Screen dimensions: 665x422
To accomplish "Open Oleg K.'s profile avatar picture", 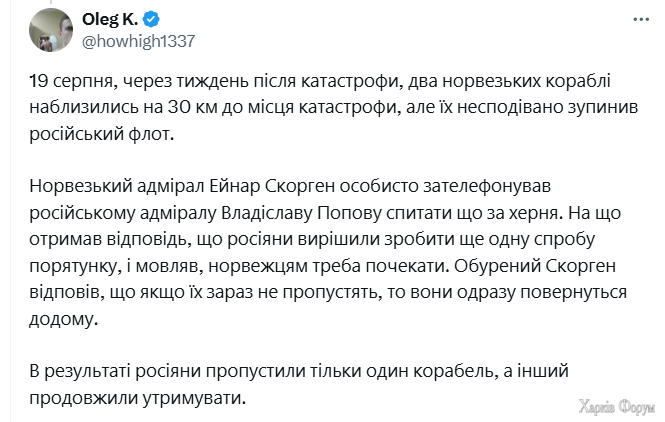I will click(51, 30).
